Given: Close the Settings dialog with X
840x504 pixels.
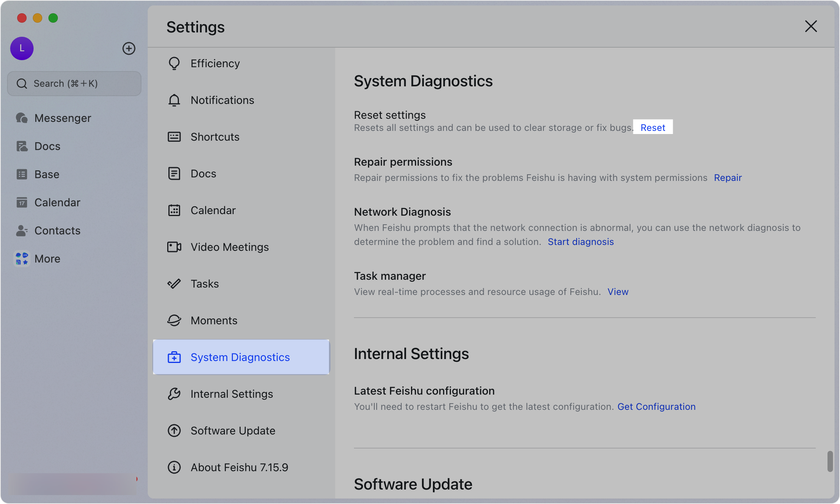Looking at the screenshot, I should [811, 27].
